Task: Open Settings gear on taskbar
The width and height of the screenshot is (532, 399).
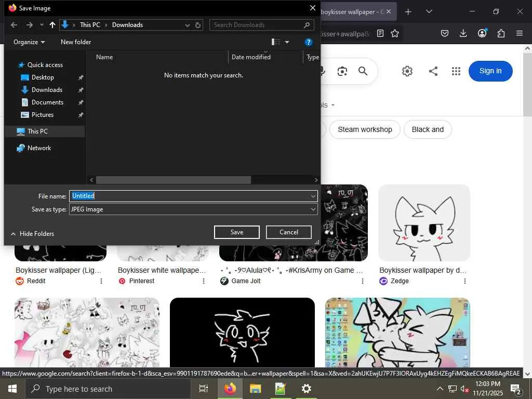Action: [x=306, y=389]
